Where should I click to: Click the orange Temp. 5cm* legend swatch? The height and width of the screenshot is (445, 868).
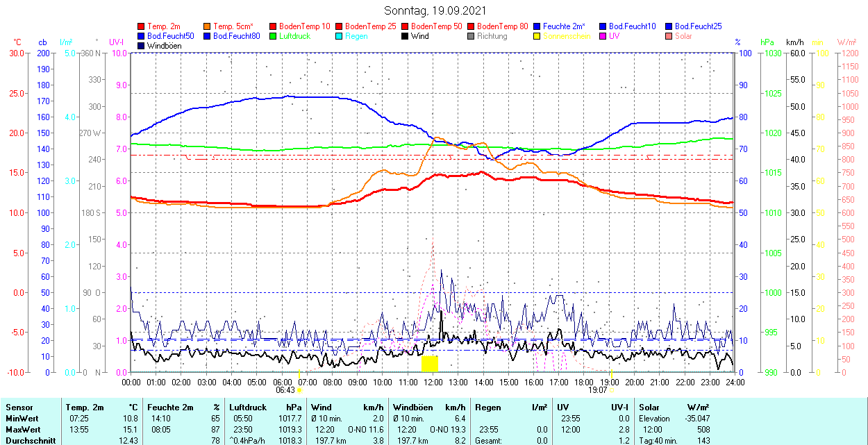208,26
